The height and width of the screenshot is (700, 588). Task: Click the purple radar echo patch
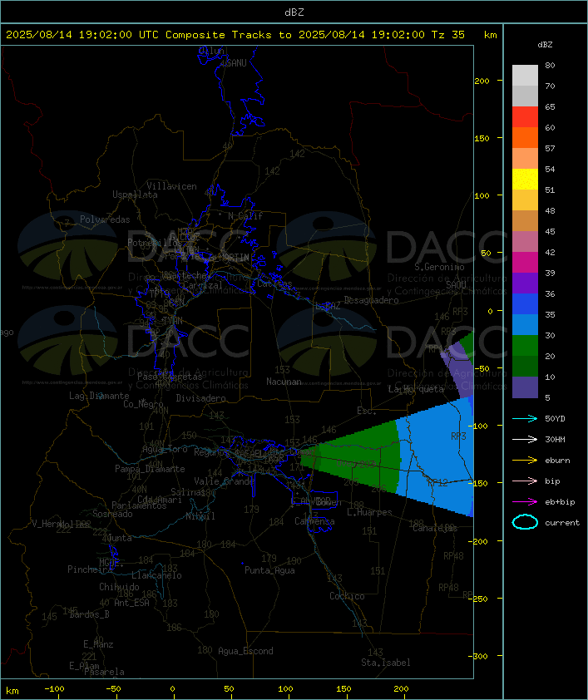pos(457,368)
